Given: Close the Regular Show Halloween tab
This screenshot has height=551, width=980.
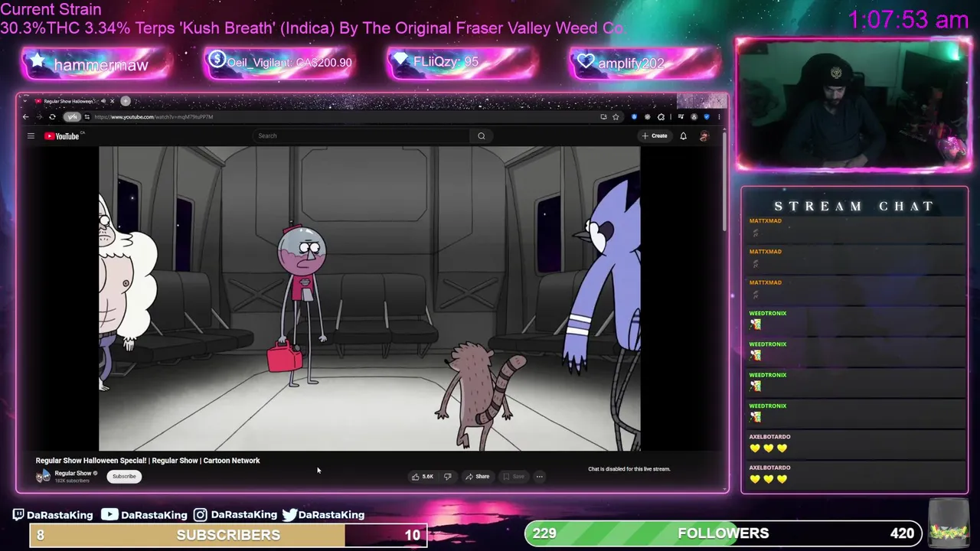Looking at the screenshot, I should [x=112, y=101].
